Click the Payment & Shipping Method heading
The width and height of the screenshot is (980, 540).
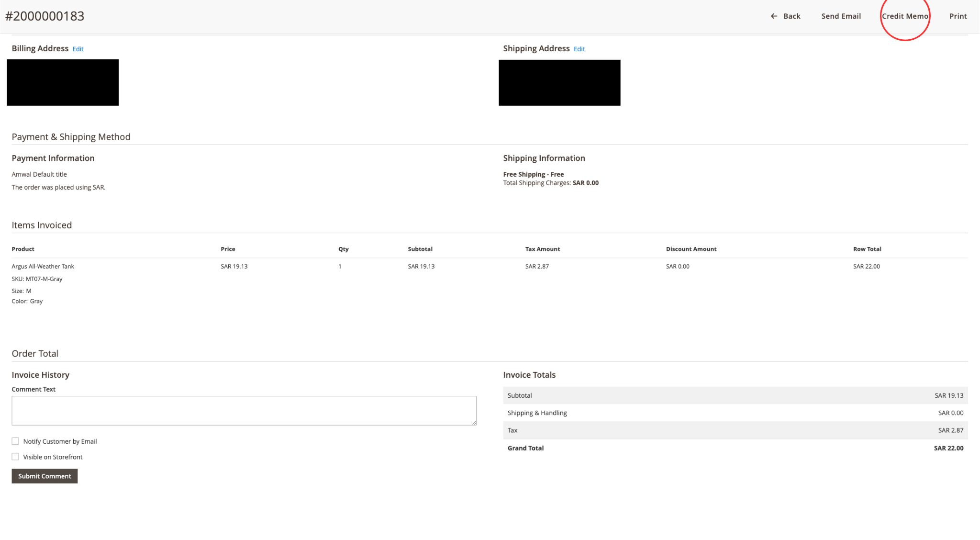71,137
